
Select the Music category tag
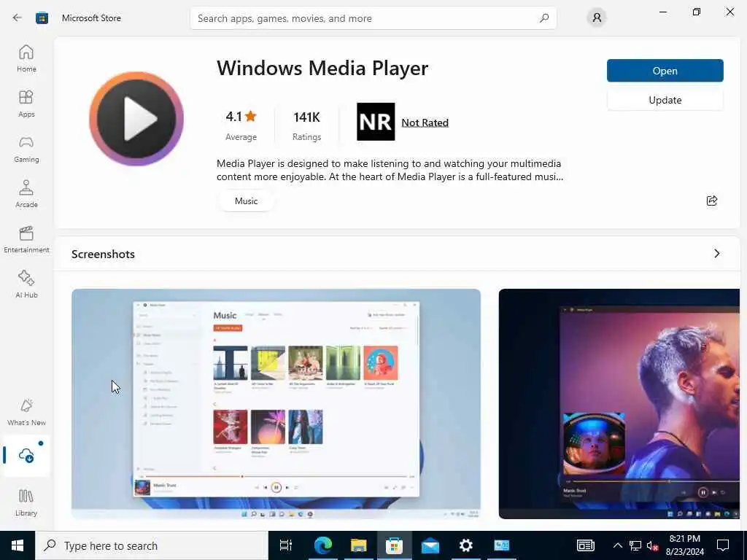pos(247,201)
